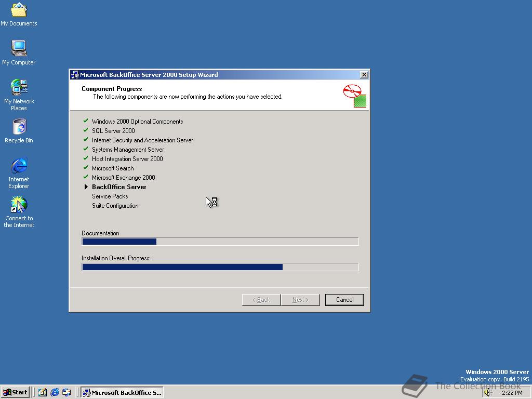Click the Cancel button
Image resolution: width=532 pixels, height=399 pixels.
[344, 300]
